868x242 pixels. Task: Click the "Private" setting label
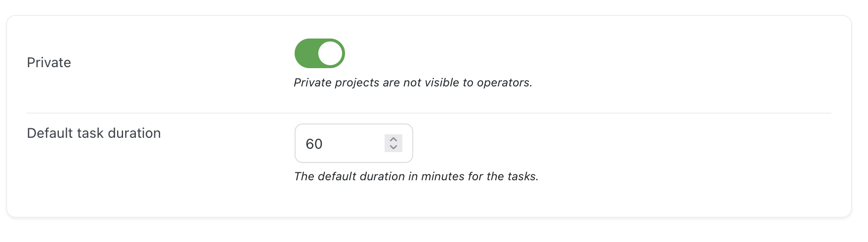click(x=49, y=63)
